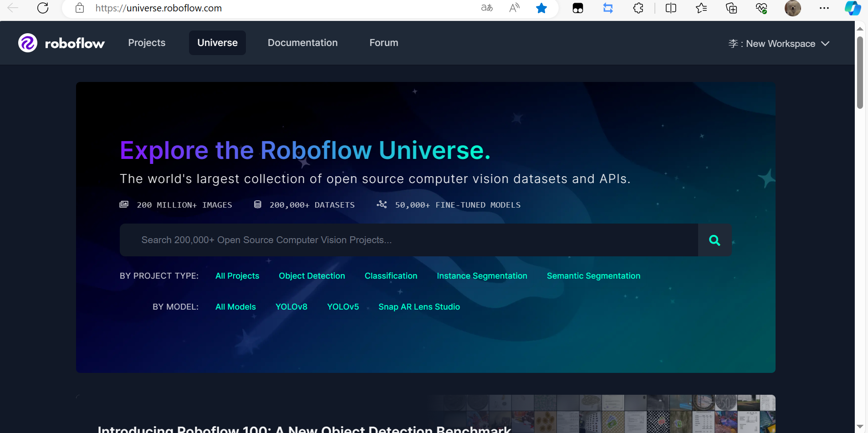Choose Semantic Segmentation filter
Viewport: 868px width, 433px height.
[x=594, y=276]
